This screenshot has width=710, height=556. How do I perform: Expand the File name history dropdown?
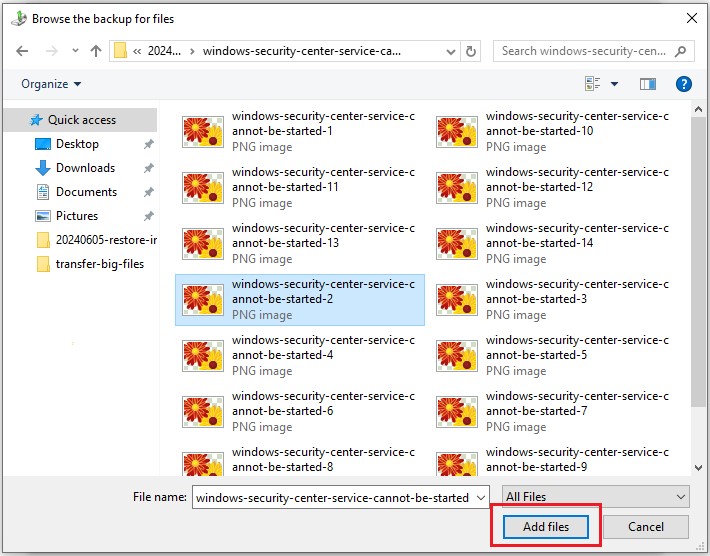pyautogui.click(x=481, y=497)
